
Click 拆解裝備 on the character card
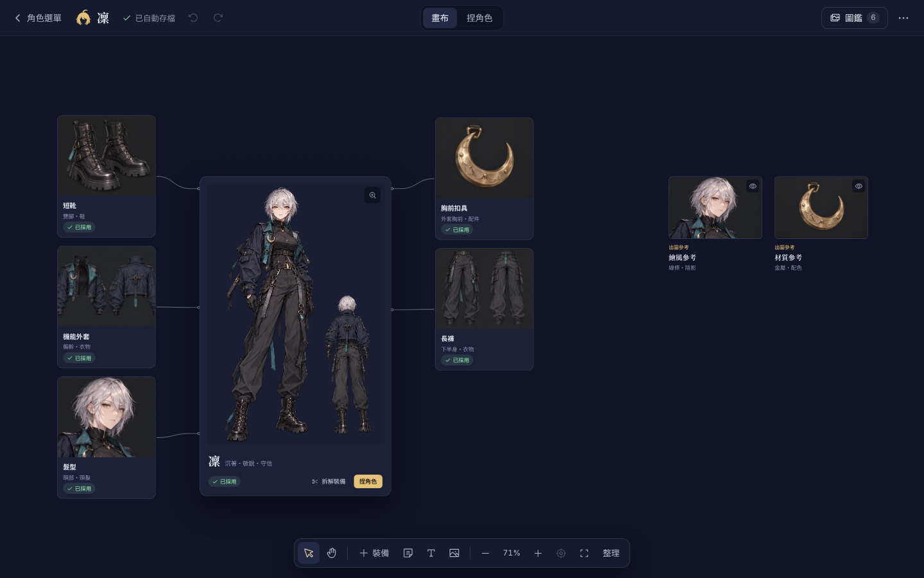coord(329,482)
